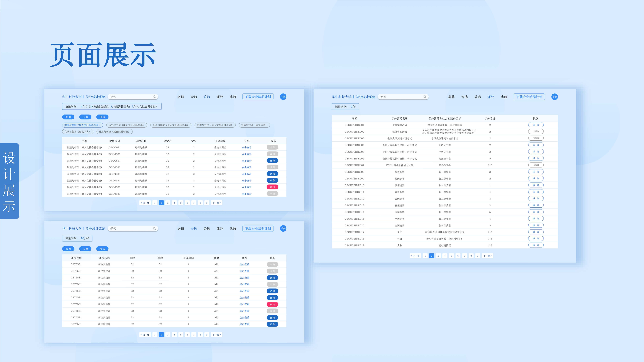Viewport: 644px width, 362px height.
Task: Go to 上一页 in the 专选学分 page pagination
Action: point(145,334)
